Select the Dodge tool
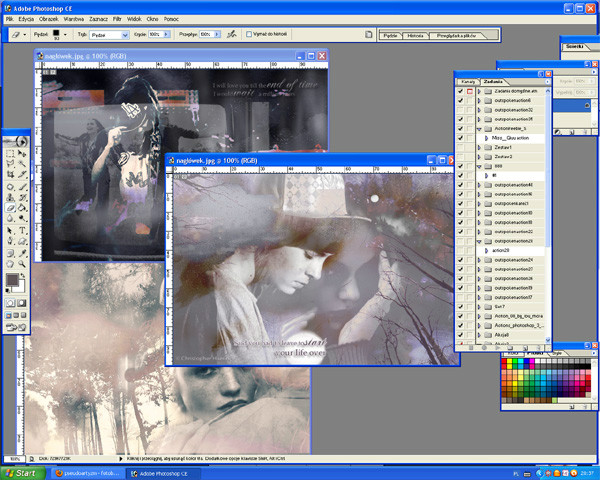The height and width of the screenshot is (480, 600). 22,219
